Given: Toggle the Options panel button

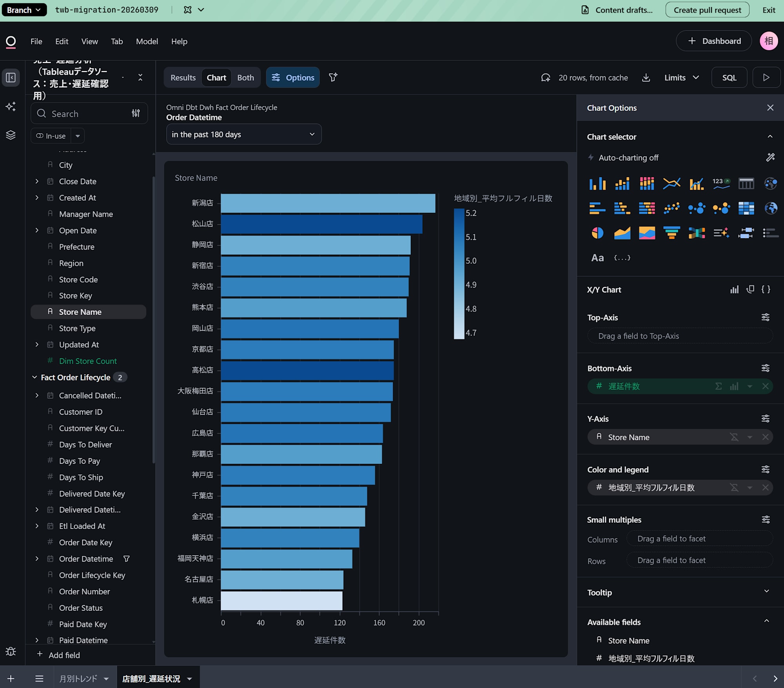Looking at the screenshot, I should 293,78.
